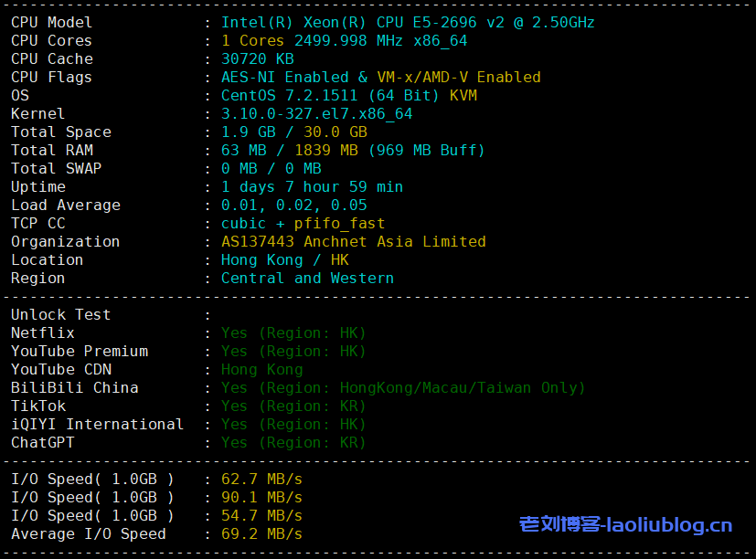Click the Netflix unlock test result
Image resolution: width=756 pixels, height=559 pixels.
[293, 332]
